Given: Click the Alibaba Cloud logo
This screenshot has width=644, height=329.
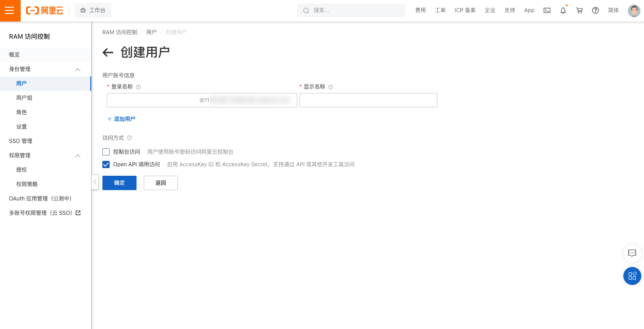Looking at the screenshot, I should pos(44,10).
